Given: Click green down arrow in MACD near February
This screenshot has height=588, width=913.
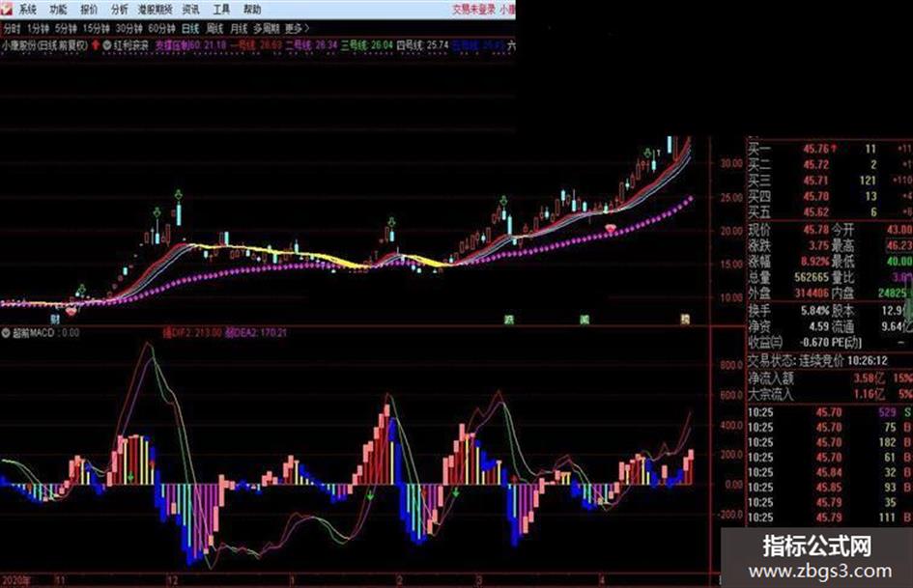Looking at the screenshot, I should (x=370, y=496).
